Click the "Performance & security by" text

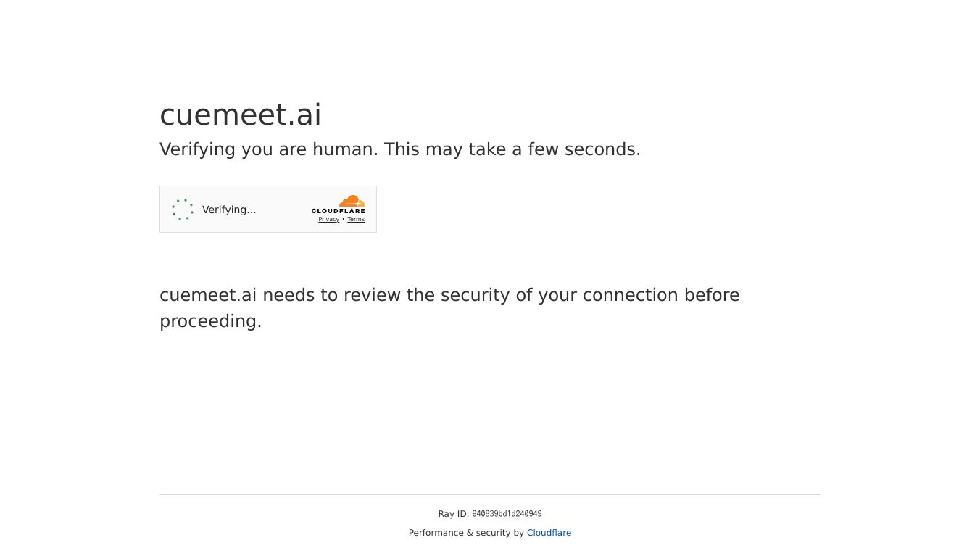point(465,533)
